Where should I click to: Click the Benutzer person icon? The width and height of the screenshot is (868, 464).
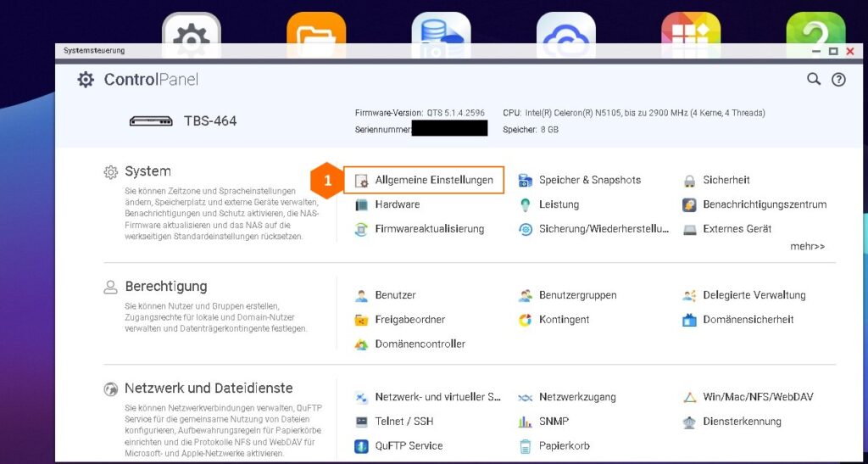(361, 296)
